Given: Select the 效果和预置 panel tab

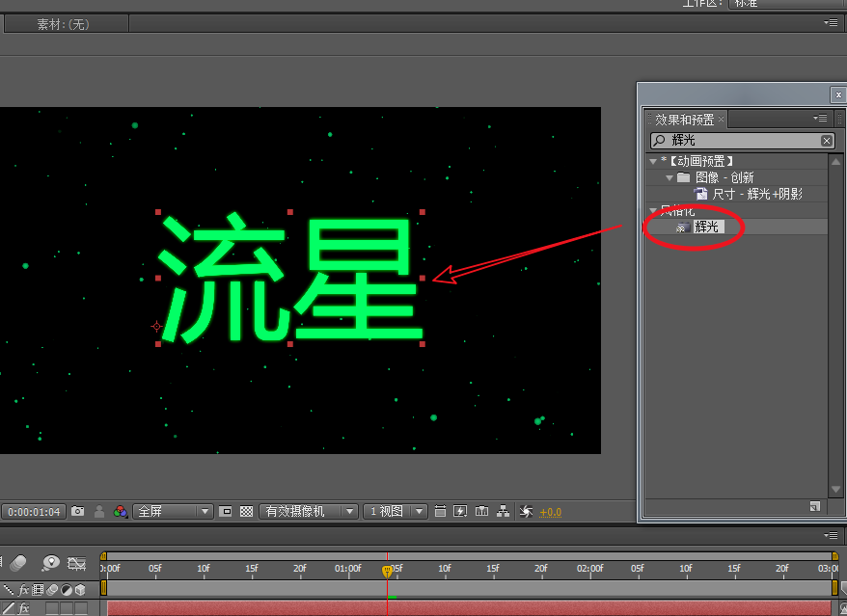Looking at the screenshot, I should 684,119.
